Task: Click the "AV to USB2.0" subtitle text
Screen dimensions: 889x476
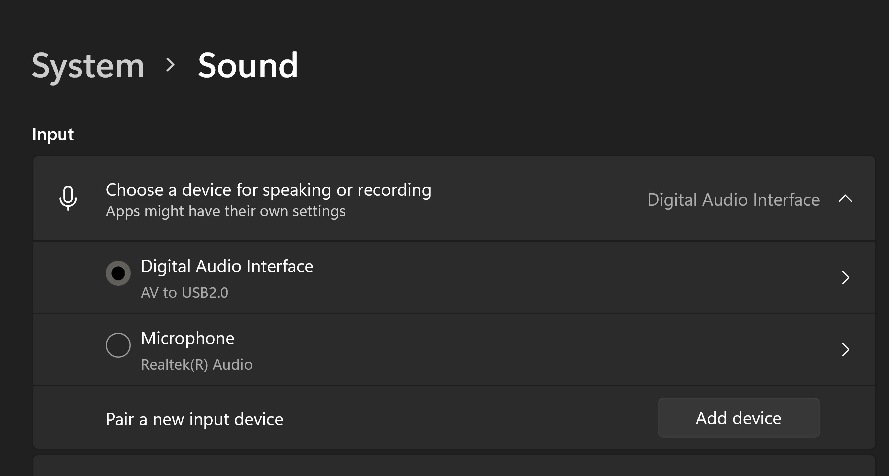Action: (x=184, y=293)
